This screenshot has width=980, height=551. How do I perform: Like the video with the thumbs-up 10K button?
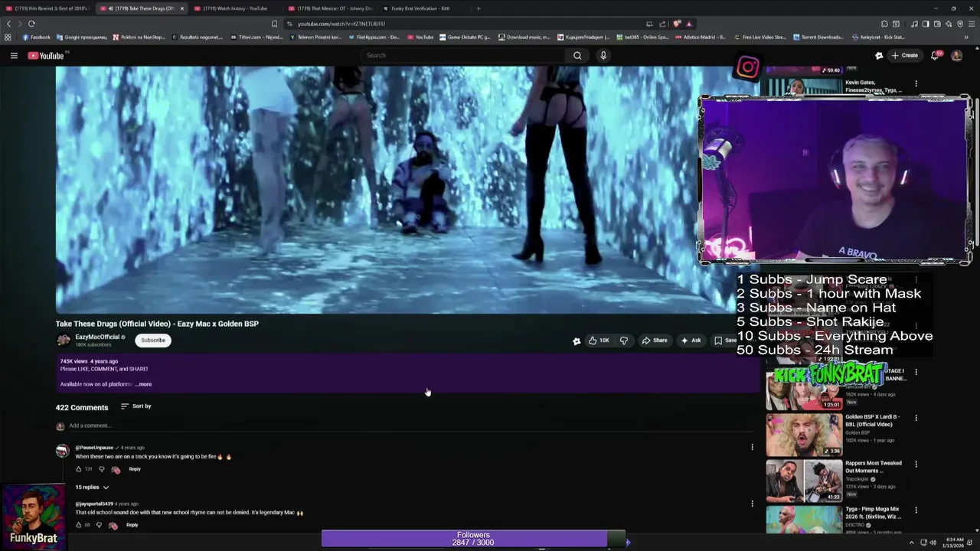(x=599, y=341)
